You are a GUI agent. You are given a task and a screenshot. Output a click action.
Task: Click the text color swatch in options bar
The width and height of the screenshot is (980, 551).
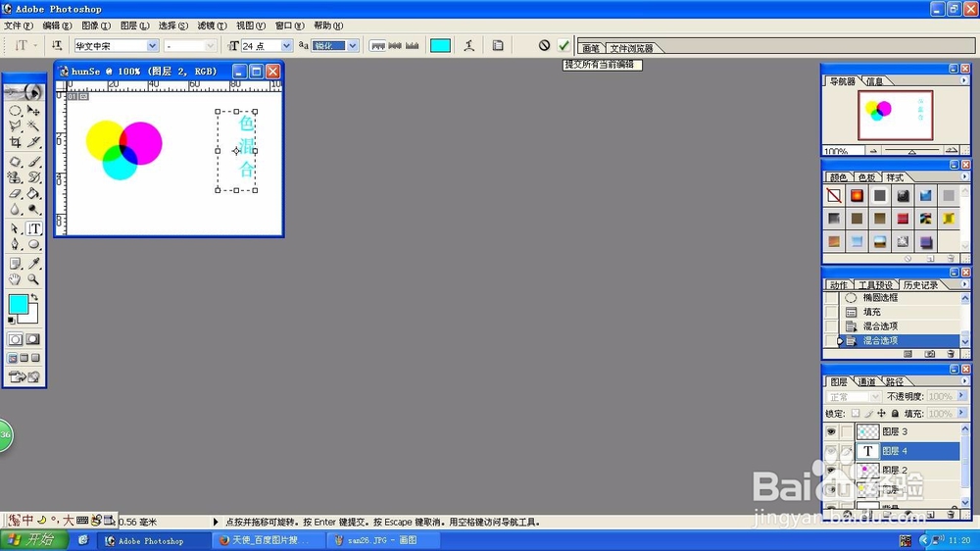point(441,46)
